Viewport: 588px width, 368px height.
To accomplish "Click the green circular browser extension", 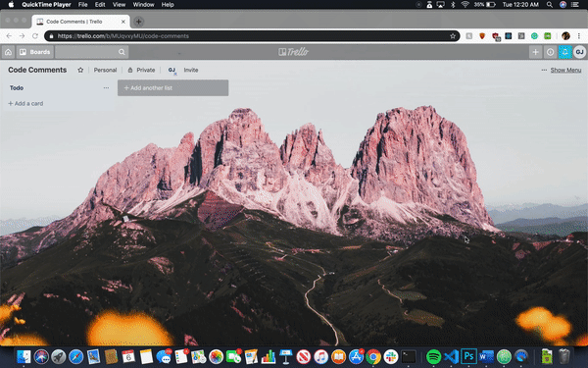I will point(534,36).
